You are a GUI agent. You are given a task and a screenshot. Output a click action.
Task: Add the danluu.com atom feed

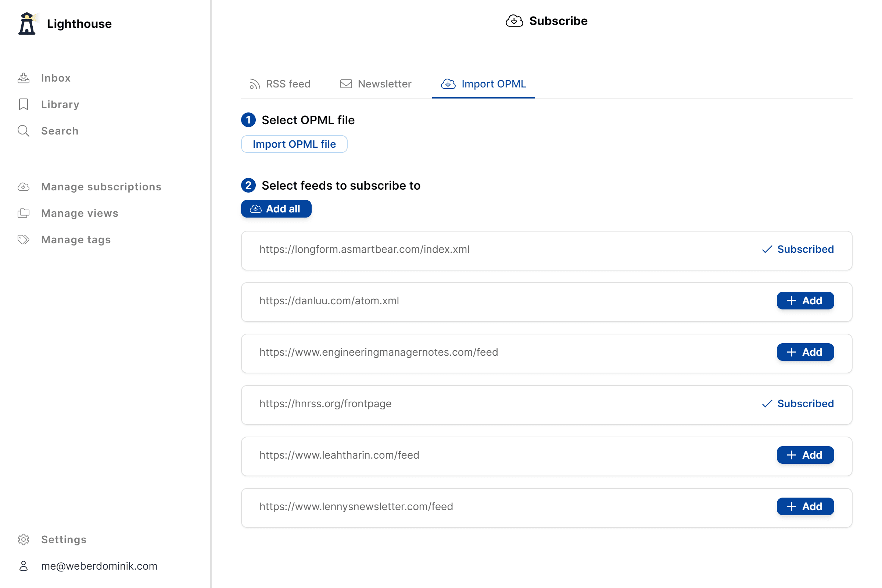click(805, 301)
